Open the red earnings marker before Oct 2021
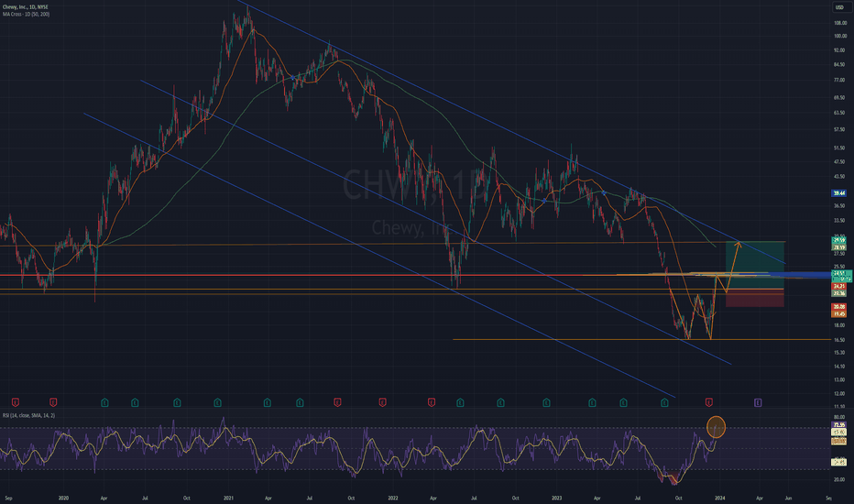The image size is (854, 504). (337, 402)
